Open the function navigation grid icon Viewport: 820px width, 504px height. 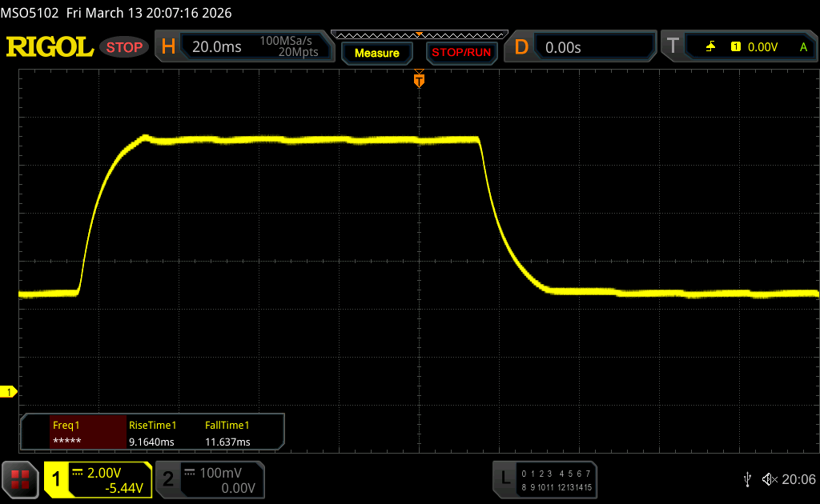point(21,479)
